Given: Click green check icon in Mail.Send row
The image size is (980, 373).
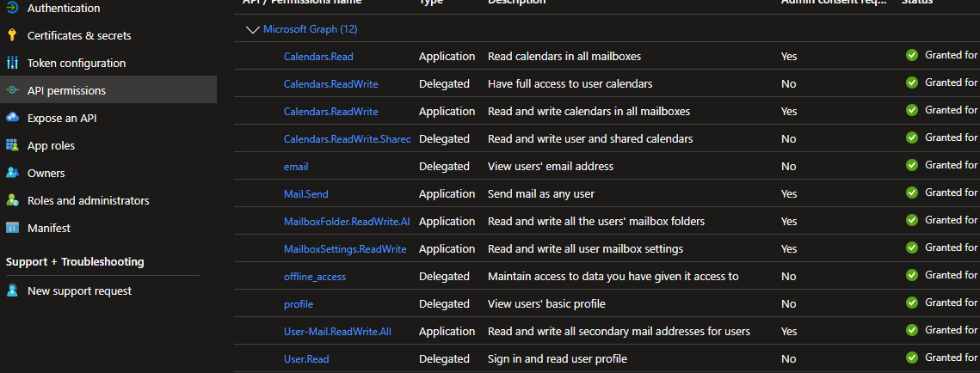Looking at the screenshot, I should [x=912, y=193].
